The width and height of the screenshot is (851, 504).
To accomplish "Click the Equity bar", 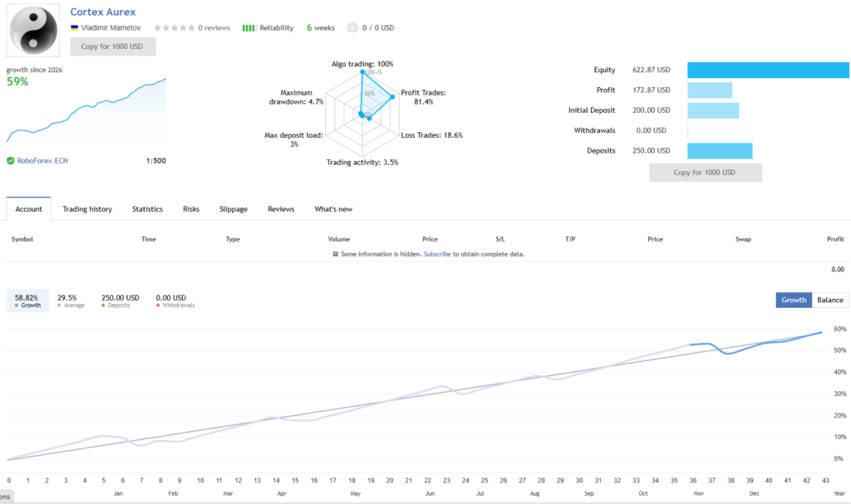I will (x=768, y=70).
